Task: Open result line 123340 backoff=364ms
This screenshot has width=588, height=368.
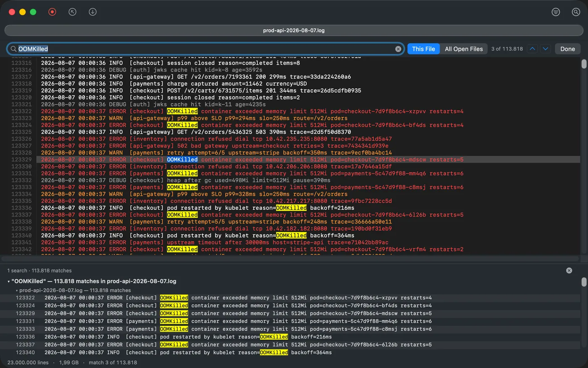Action: coord(290,352)
